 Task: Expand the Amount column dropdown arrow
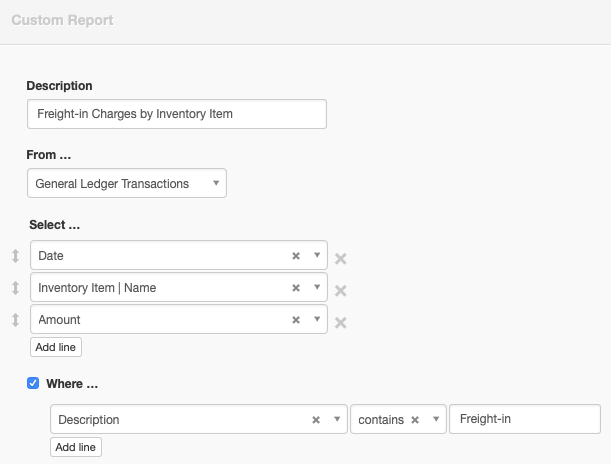click(316, 319)
